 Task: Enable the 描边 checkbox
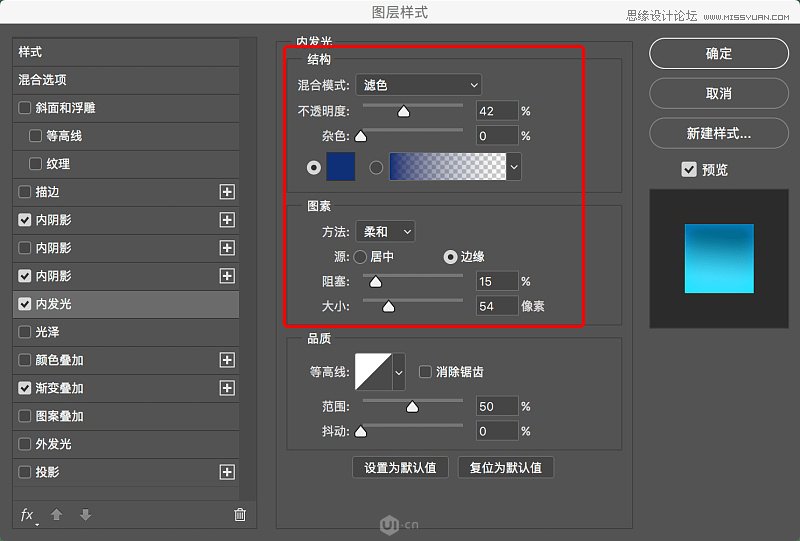pos(24,192)
